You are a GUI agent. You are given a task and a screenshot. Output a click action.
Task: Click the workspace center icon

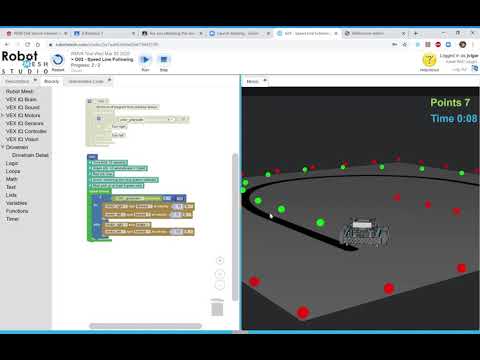[x=220, y=261]
